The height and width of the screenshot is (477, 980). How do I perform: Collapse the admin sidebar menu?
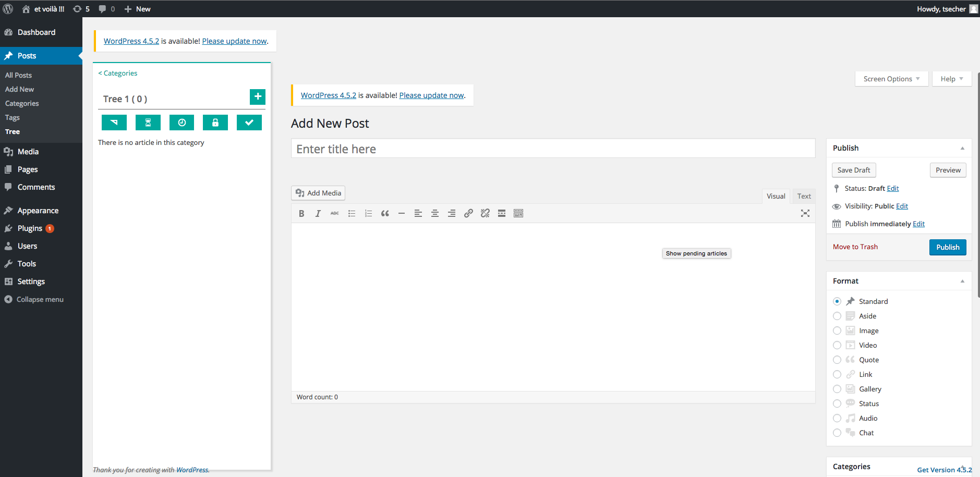(x=34, y=299)
